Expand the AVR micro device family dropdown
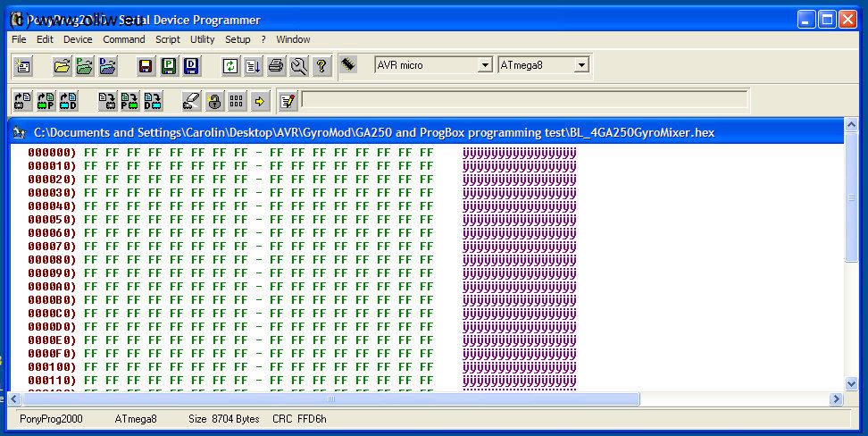 point(485,65)
